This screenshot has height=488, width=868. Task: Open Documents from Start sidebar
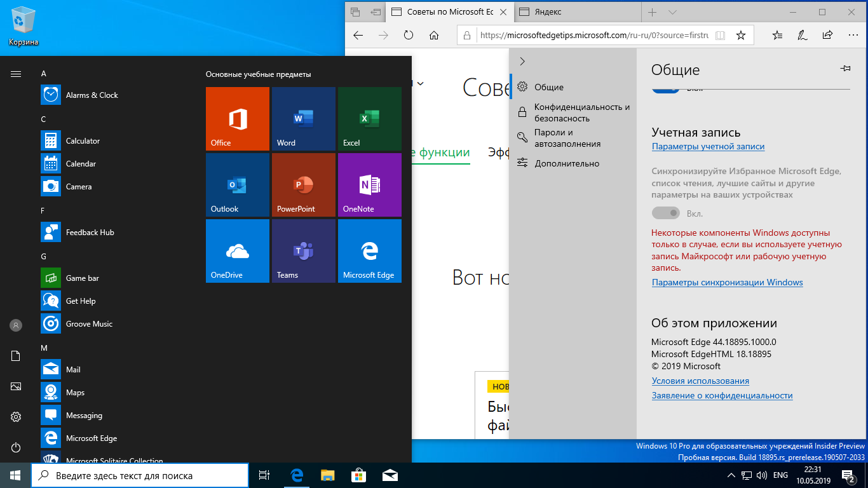(16, 356)
